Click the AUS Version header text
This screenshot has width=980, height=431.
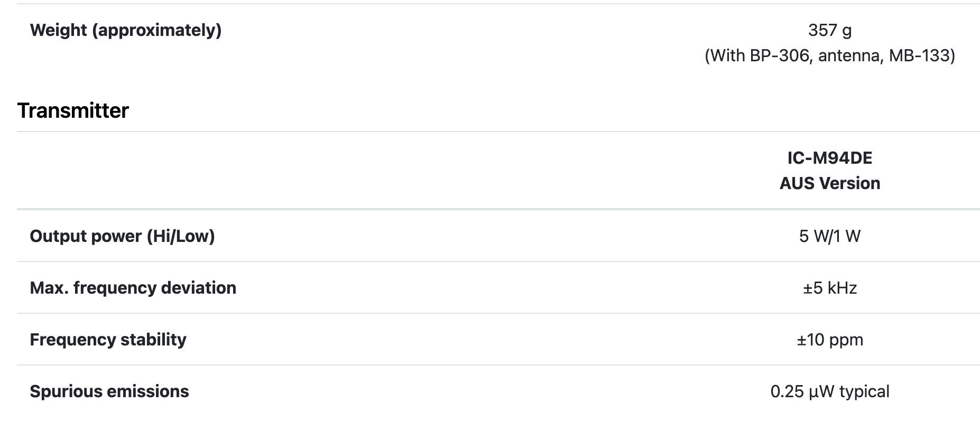[x=829, y=183]
